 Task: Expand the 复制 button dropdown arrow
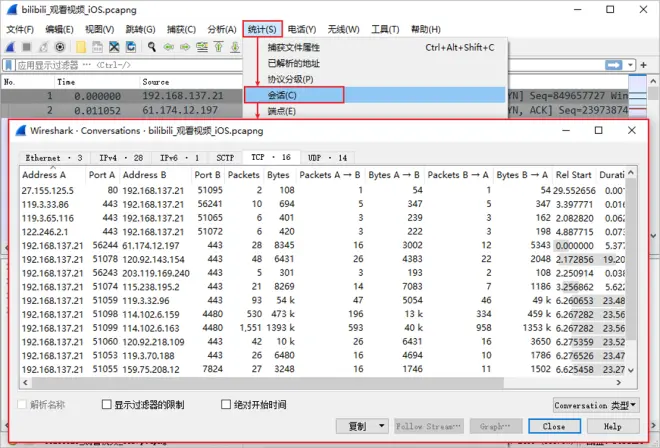point(381,426)
